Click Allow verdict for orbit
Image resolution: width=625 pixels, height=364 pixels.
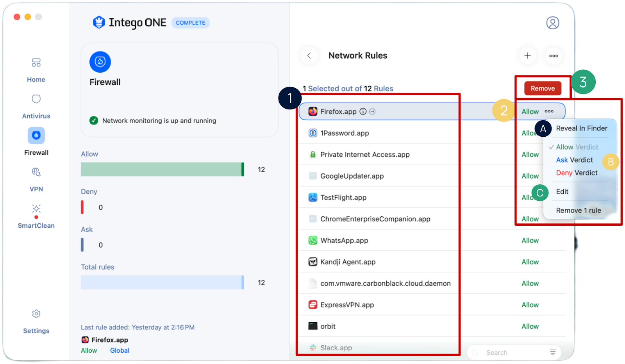pyautogui.click(x=530, y=327)
